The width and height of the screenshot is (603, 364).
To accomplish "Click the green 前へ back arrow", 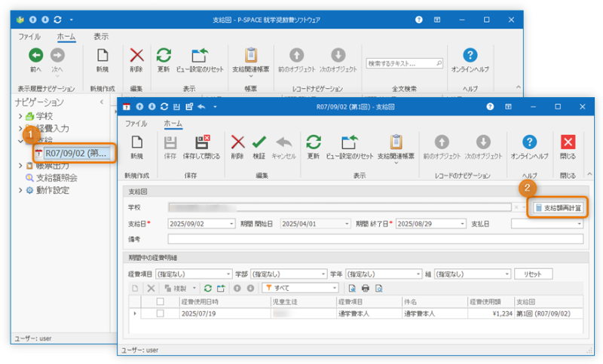I will point(35,55).
